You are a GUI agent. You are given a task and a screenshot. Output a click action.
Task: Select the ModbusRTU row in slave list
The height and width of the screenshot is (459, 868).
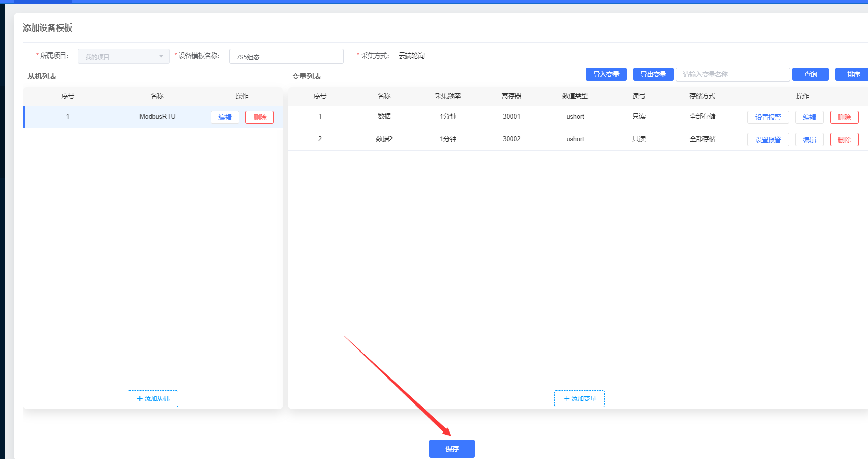point(157,117)
